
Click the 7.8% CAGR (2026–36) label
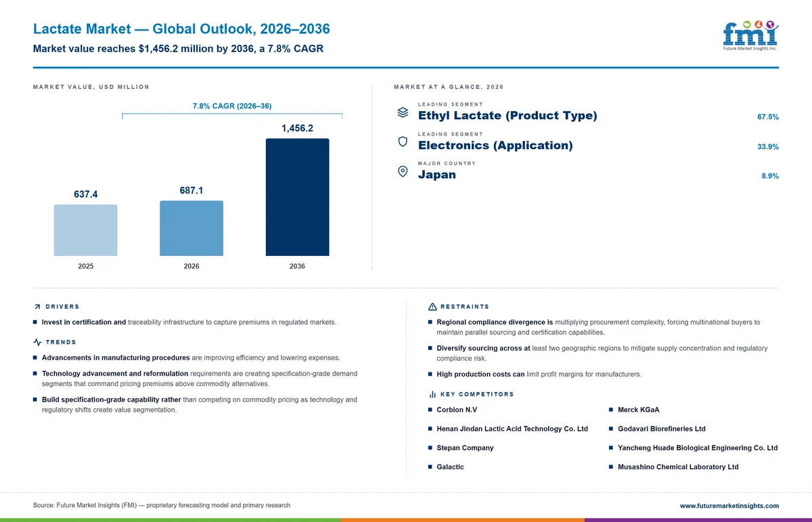(232, 106)
